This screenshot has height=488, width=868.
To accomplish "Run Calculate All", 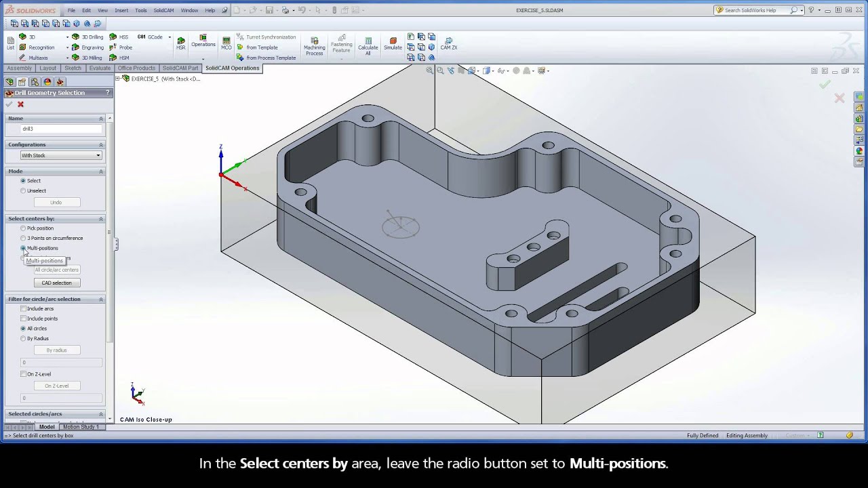I will tap(368, 46).
